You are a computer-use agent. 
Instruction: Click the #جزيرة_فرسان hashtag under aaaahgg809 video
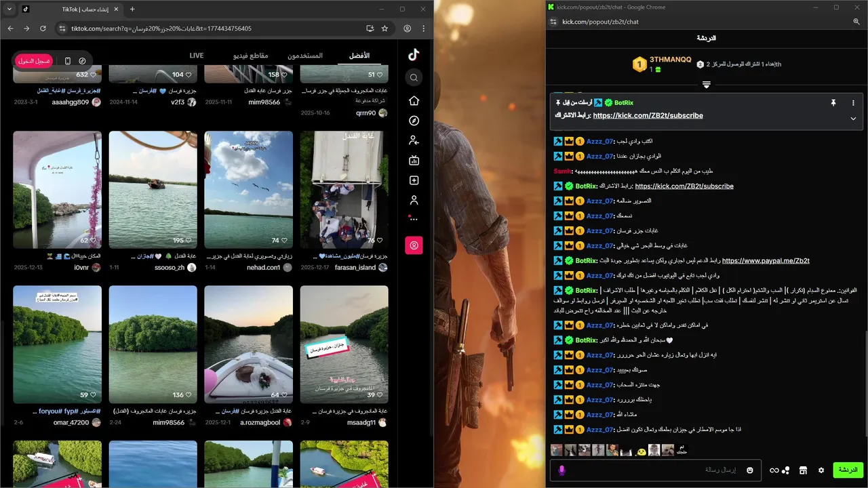click(x=85, y=91)
